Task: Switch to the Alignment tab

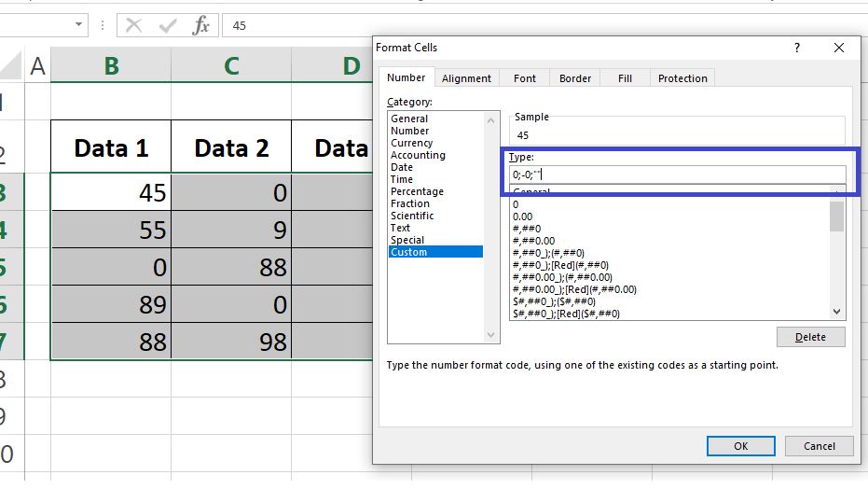Action: coord(466,78)
